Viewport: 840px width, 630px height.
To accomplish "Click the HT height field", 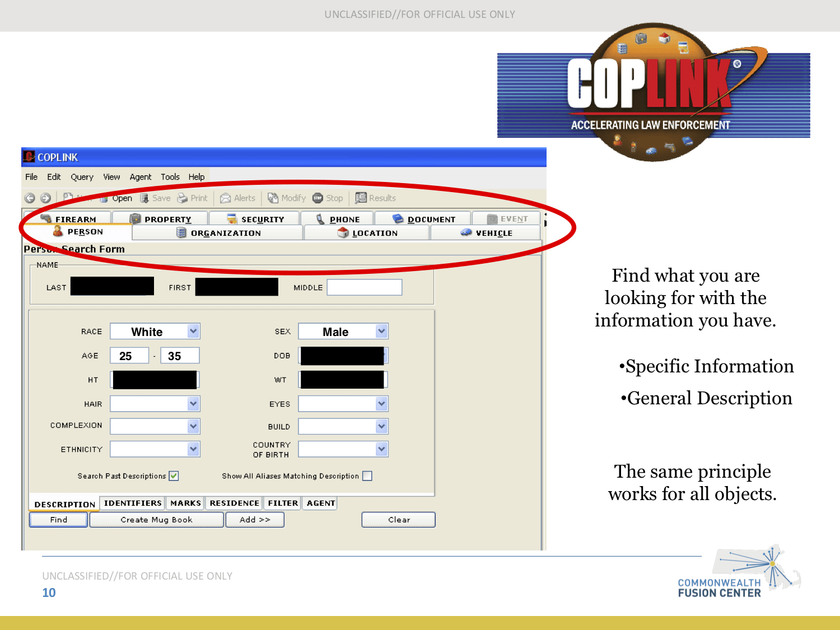I will pyautogui.click(x=155, y=380).
